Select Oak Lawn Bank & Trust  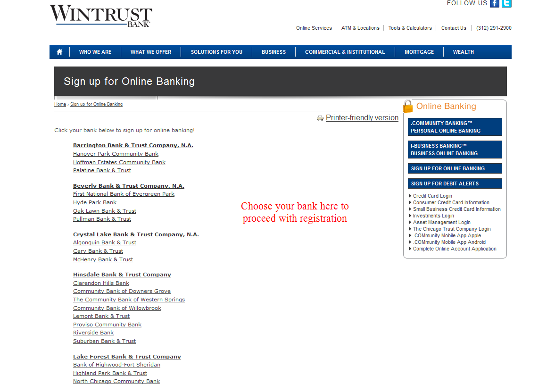click(x=104, y=211)
